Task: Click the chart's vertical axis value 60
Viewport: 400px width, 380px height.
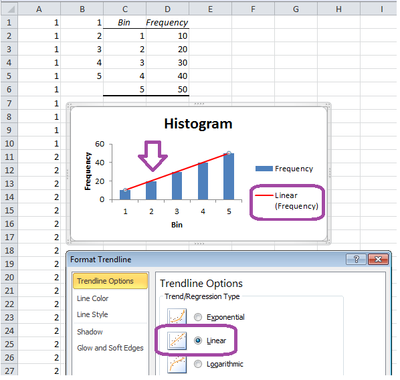Action: click(100, 144)
